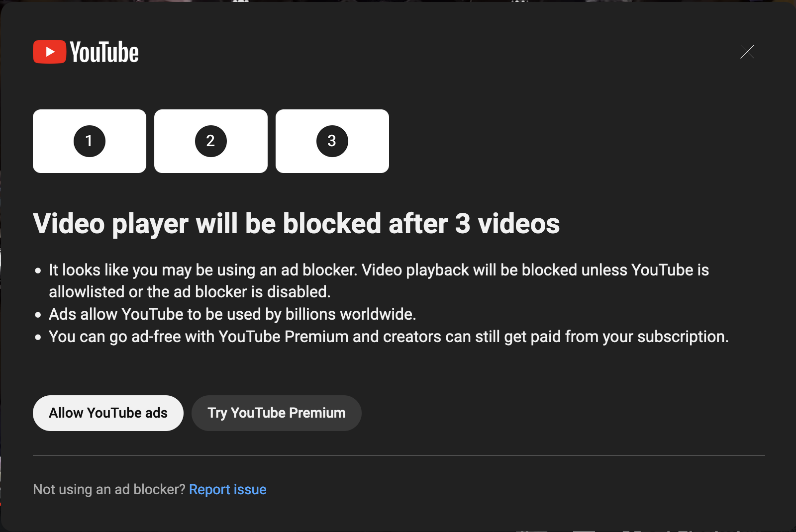This screenshot has width=796, height=532.
Task: Click the YouTube wordmark text
Action: tap(104, 52)
